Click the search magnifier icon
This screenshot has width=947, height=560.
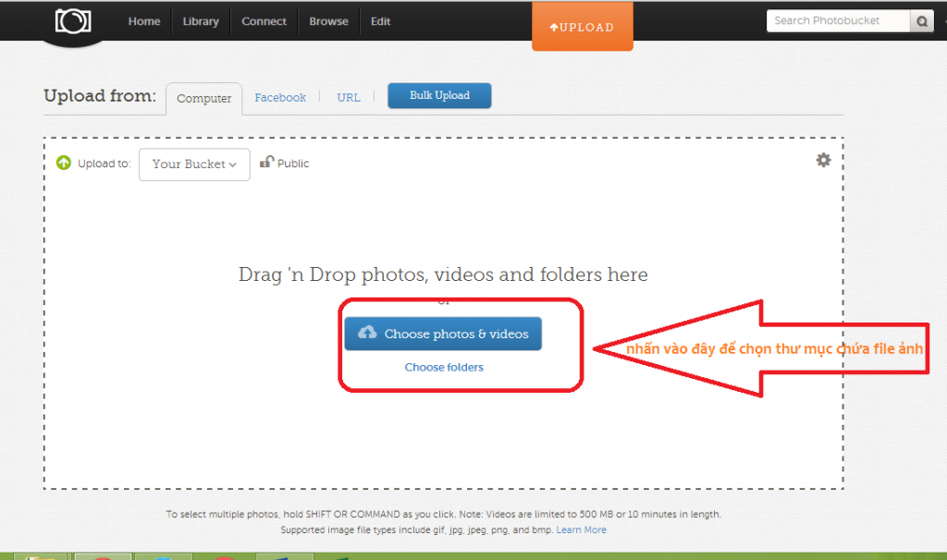[922, 21]
